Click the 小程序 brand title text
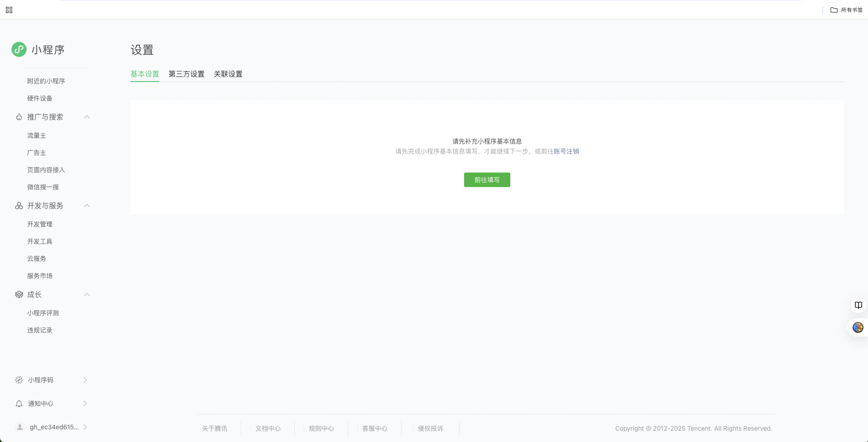 [x=48, y=50]
